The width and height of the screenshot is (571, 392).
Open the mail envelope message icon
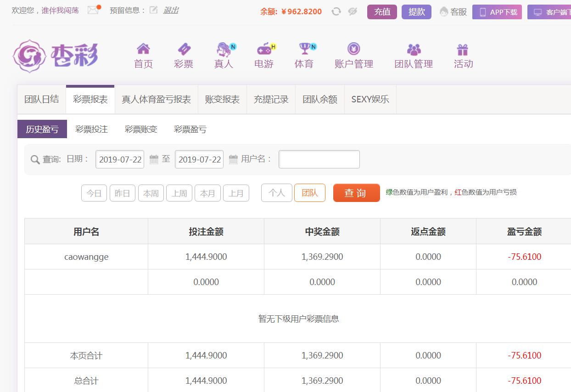[93, 10]
